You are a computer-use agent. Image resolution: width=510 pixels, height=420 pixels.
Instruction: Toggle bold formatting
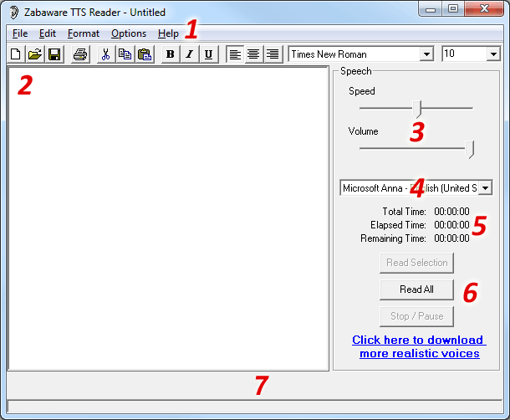pyautogui.click(x=170, y=54)
